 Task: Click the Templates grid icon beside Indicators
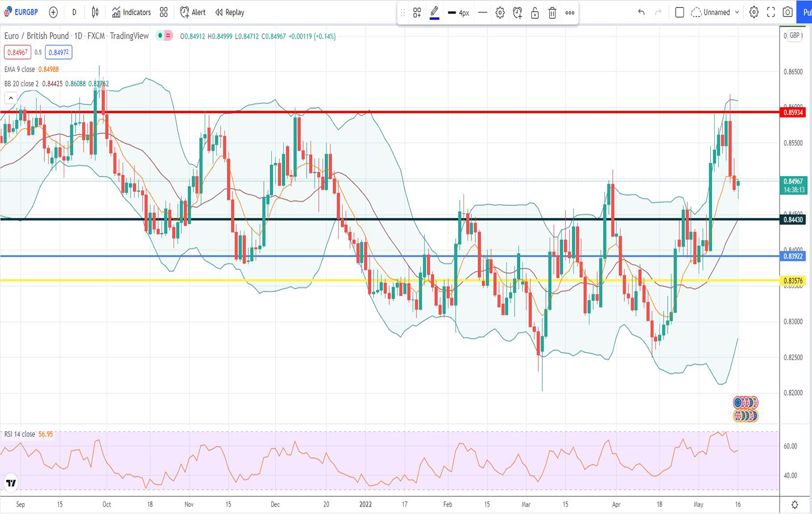pos(164,12)
